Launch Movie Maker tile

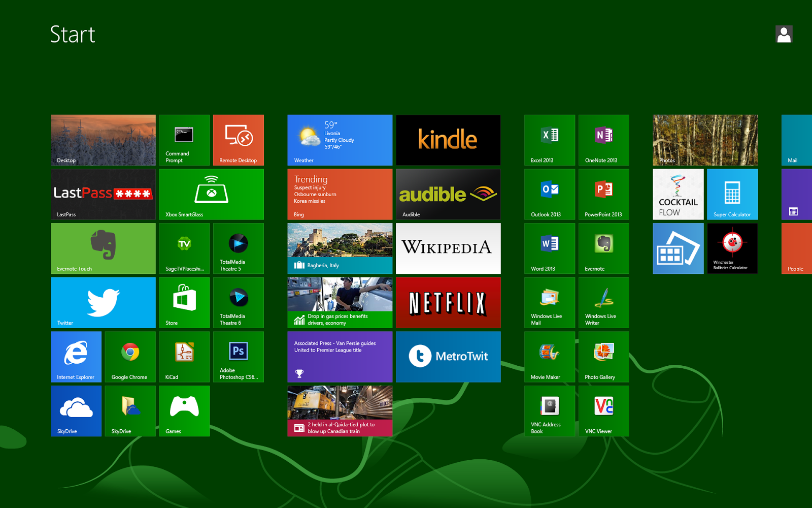coord(550,357)
